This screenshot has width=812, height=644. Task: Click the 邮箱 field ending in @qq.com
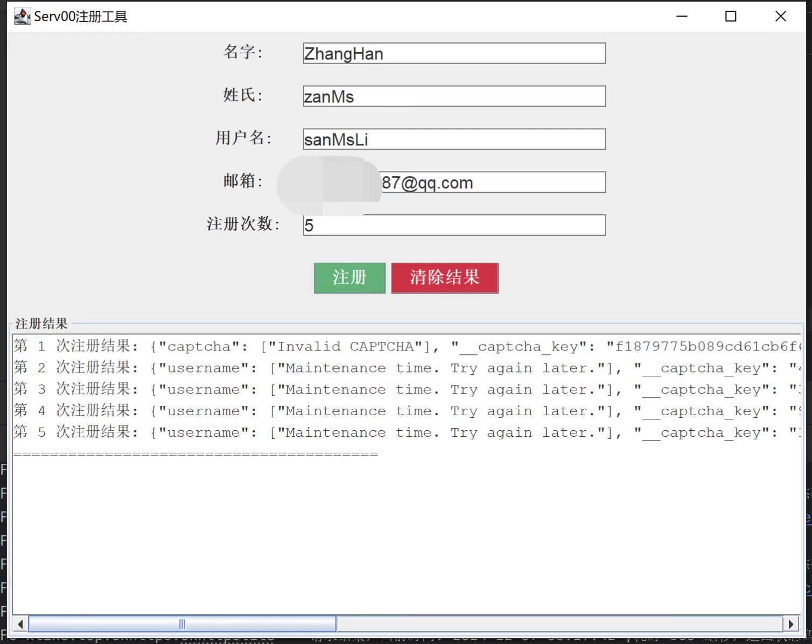pos(454,182)
